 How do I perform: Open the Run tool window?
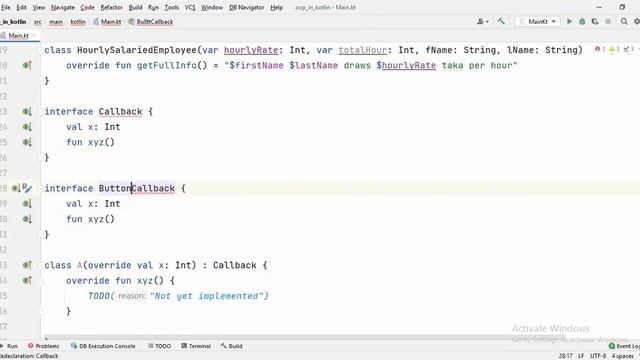click(9, 346)
